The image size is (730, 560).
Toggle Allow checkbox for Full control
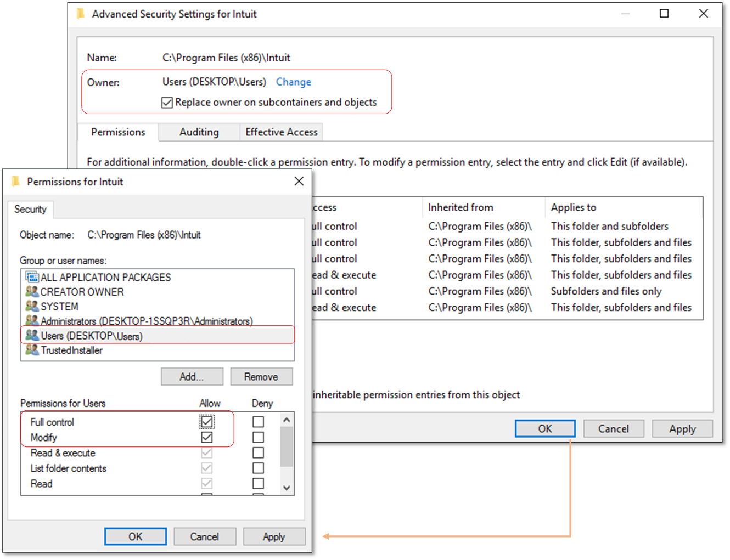point(207,422)
